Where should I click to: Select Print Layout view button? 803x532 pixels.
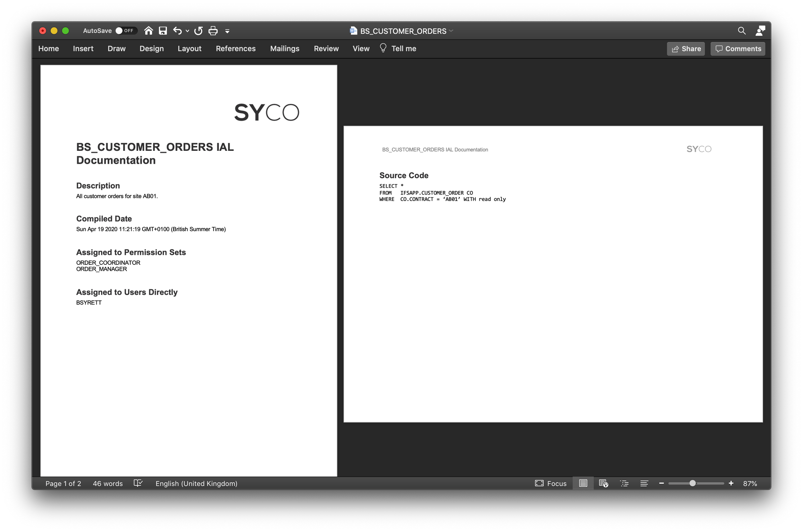(583, 483)
